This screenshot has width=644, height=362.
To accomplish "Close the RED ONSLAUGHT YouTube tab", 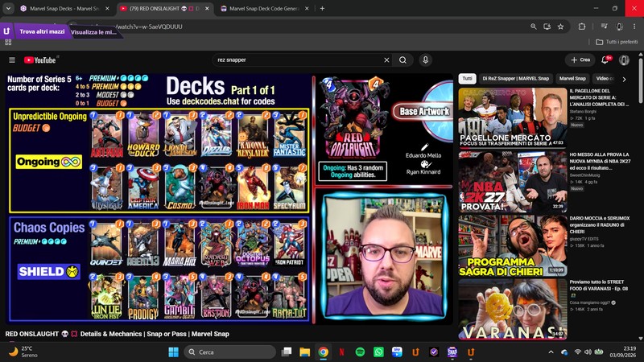I will 207,8.
